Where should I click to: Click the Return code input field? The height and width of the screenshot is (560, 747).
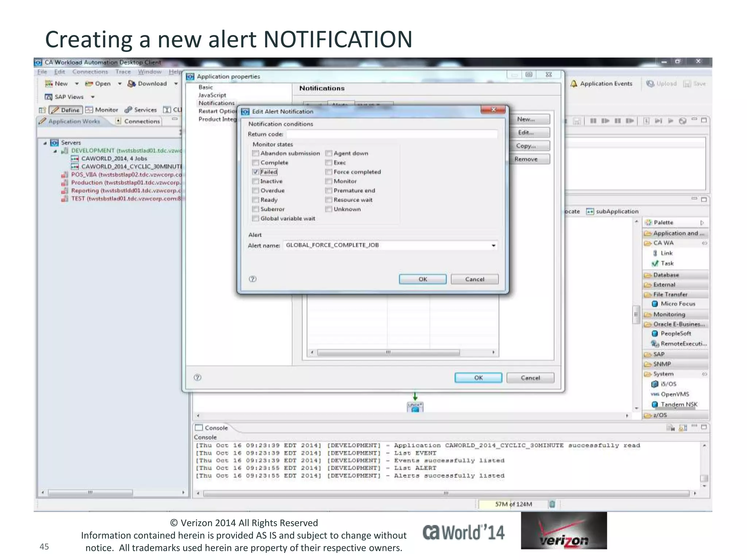392,134
